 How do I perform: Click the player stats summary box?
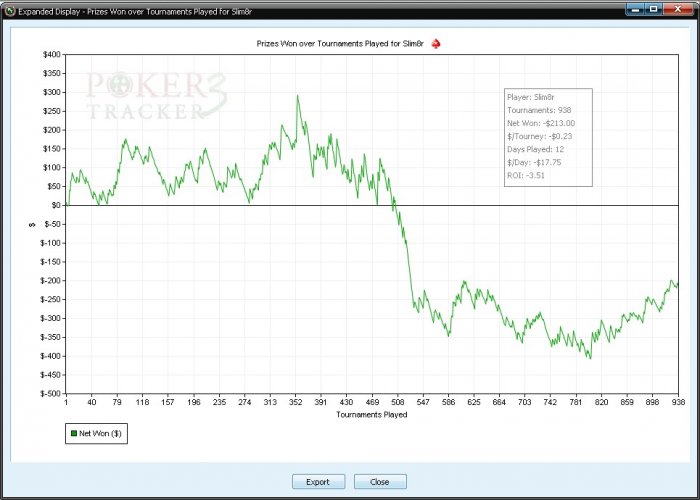click(548, 138)
